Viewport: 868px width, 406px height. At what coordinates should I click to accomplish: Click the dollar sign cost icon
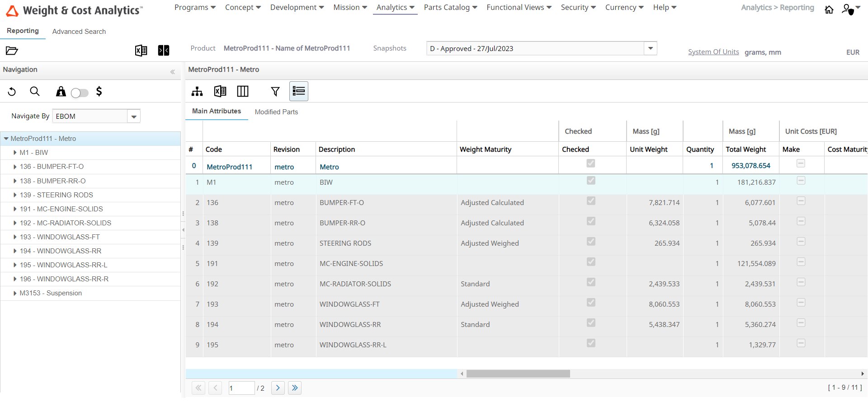(99, 92)
